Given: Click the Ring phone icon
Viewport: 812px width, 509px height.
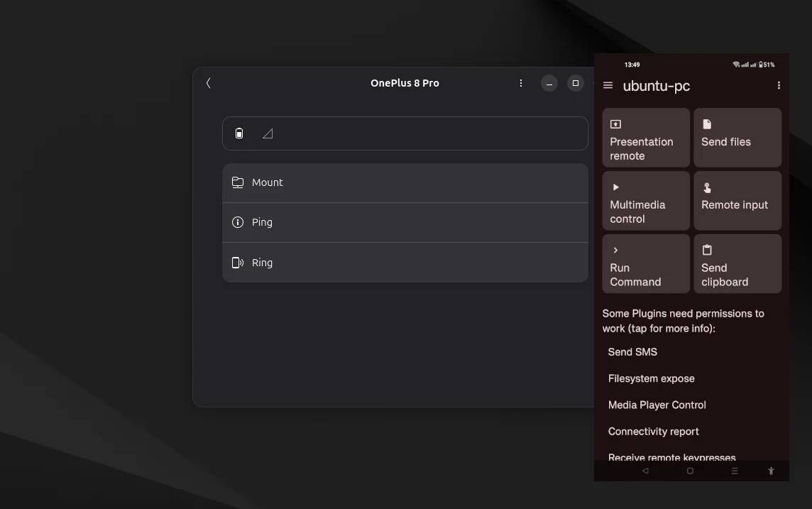Looking at the screenshot, I should (x=237, y=262).
